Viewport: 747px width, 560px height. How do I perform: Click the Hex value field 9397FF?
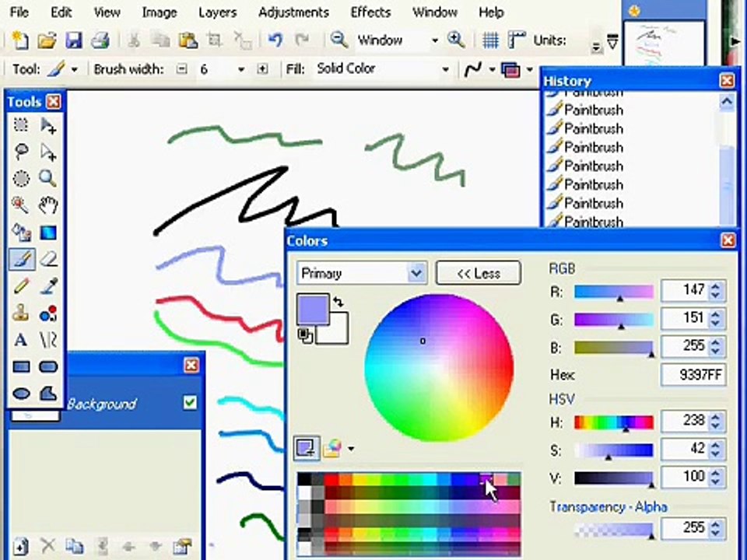693,375
